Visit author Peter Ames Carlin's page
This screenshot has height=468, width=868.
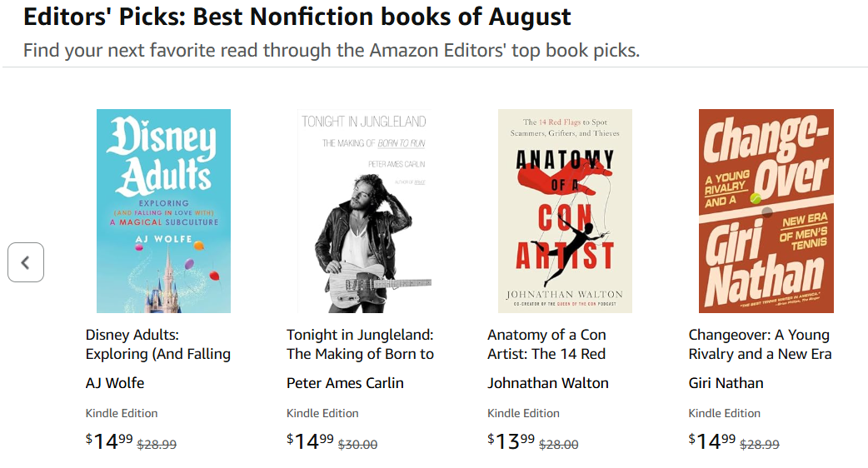345,383
